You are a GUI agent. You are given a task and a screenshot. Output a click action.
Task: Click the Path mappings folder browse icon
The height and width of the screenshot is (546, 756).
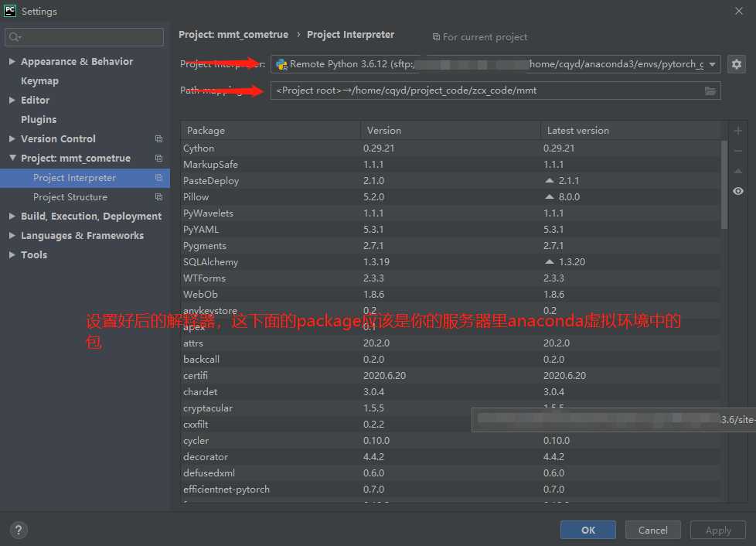(710, 90)
